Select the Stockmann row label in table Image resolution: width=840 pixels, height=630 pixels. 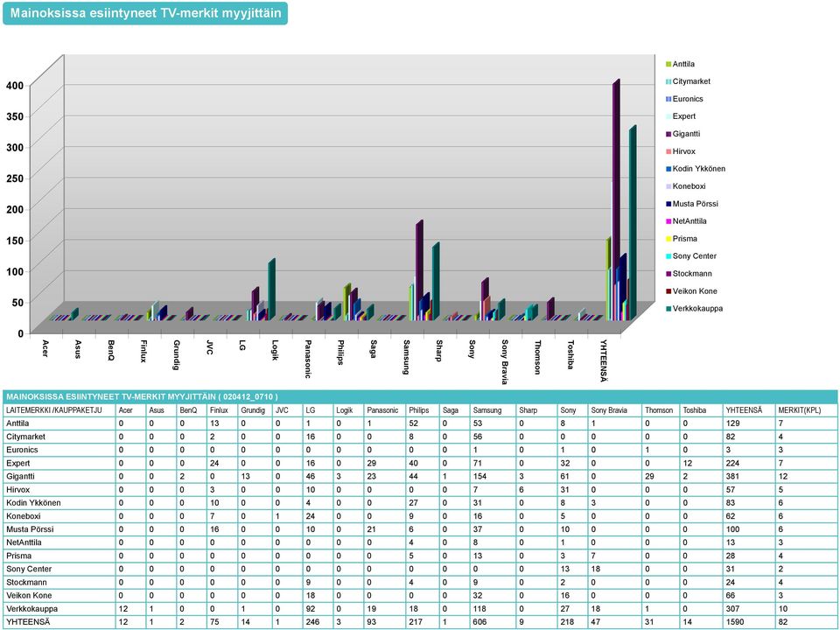point(27,583)
